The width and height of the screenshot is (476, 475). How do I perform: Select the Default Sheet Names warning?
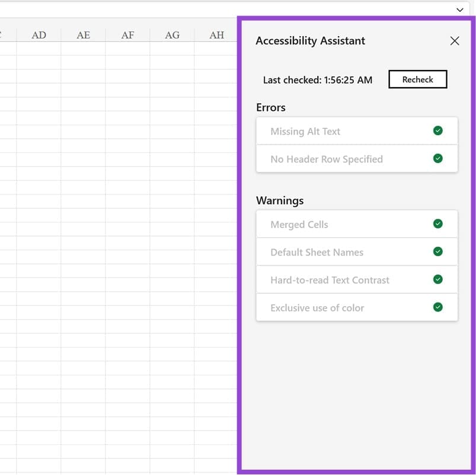point(357,252)
